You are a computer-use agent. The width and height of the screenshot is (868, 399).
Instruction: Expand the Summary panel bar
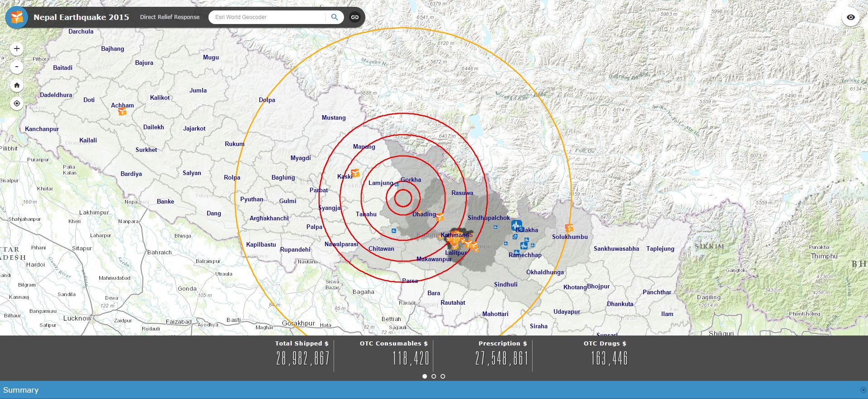[21, 390]
